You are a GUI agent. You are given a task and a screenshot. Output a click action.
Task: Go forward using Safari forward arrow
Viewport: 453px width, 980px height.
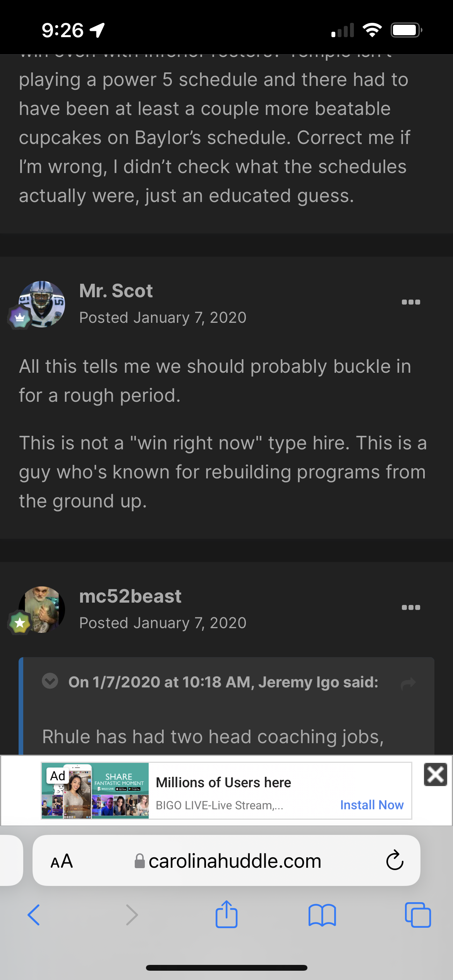pyautogui.click(x=132, y=915)
